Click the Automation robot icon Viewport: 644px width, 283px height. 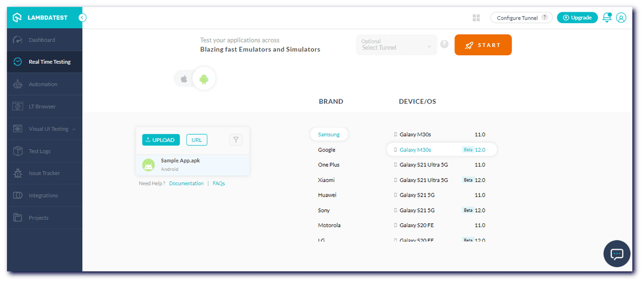[18, 84]
